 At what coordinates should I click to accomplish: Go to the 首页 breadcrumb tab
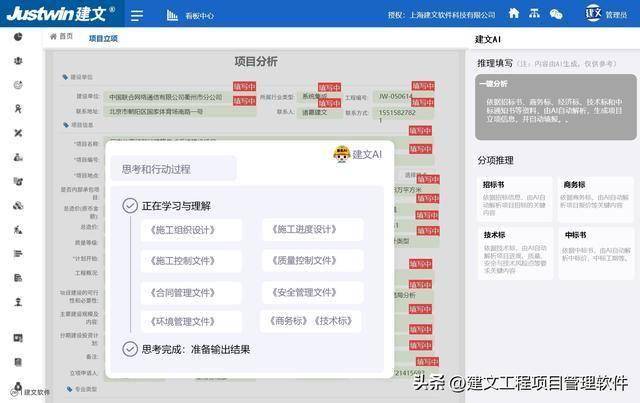(x=62, y=37)
